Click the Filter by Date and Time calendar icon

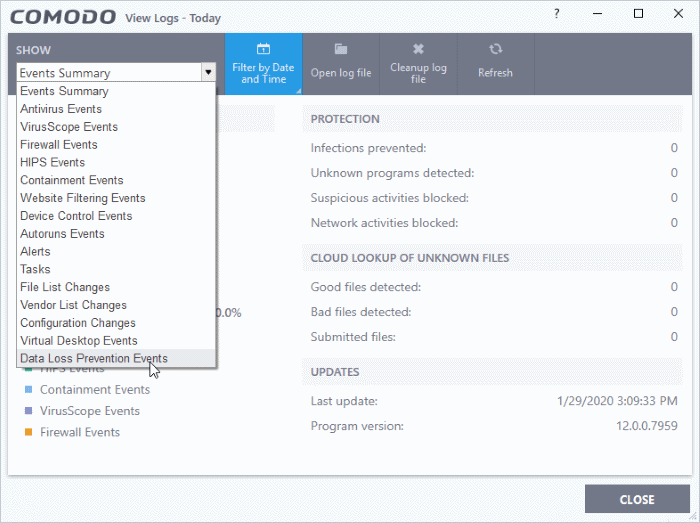(x=263, y=48)
